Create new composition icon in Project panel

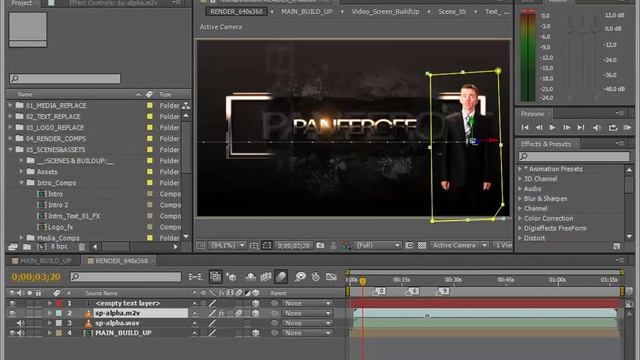[x=42, y=247]
